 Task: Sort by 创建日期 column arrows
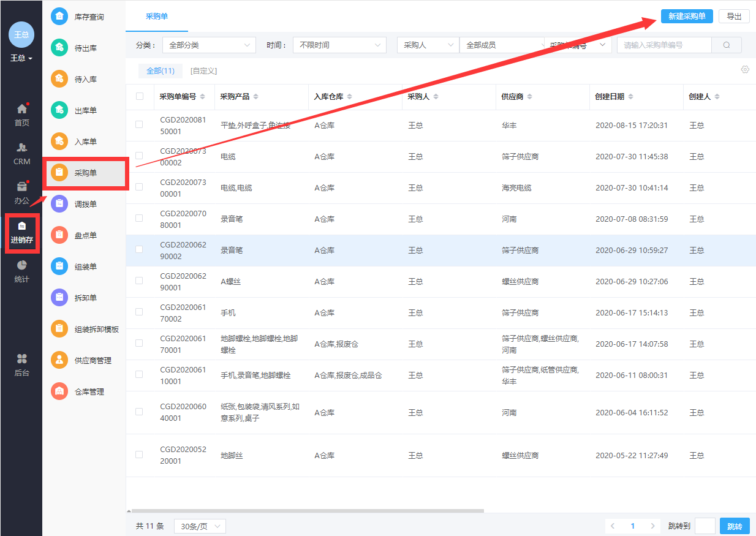(x=630, y=97)
